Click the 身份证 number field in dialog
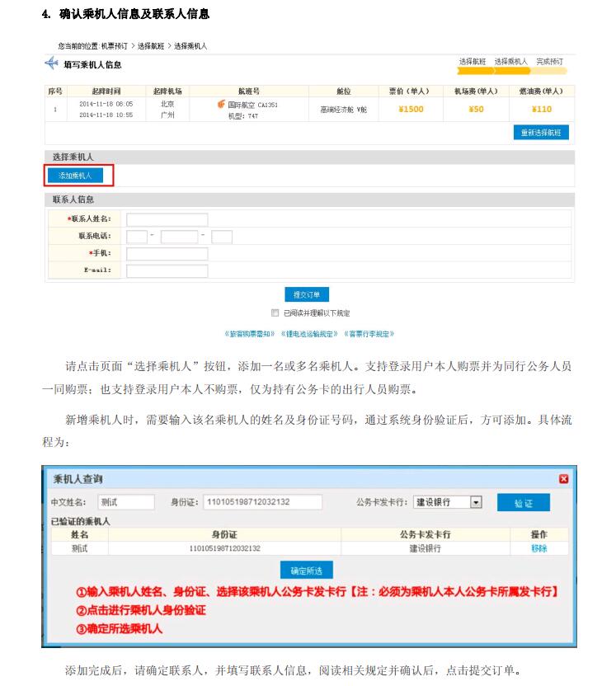Screen dimensions: 616x686 click(251, 502)
